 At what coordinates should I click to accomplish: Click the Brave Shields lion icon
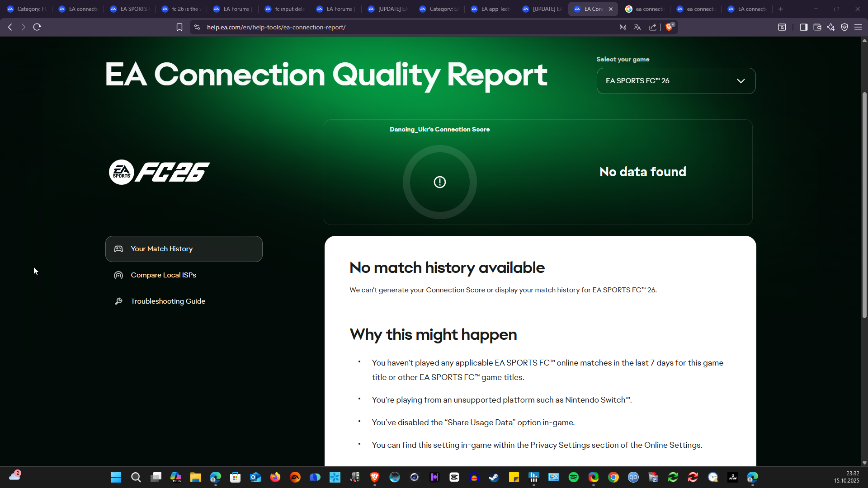(x=669, y=27)
